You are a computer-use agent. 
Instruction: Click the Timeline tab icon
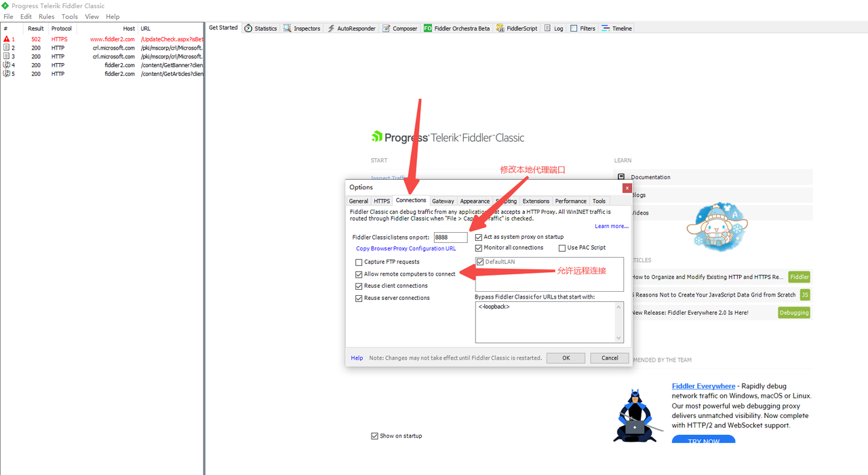point(606,28)
